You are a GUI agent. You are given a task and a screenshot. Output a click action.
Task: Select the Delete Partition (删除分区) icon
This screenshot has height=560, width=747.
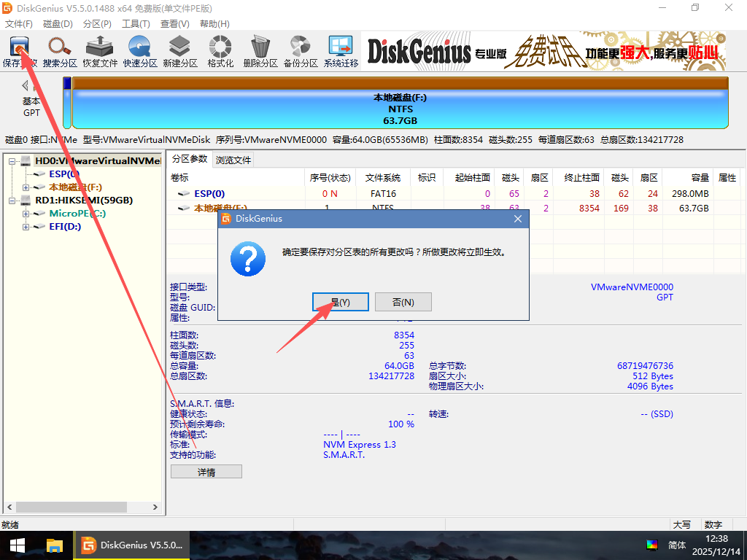[260, 51]
